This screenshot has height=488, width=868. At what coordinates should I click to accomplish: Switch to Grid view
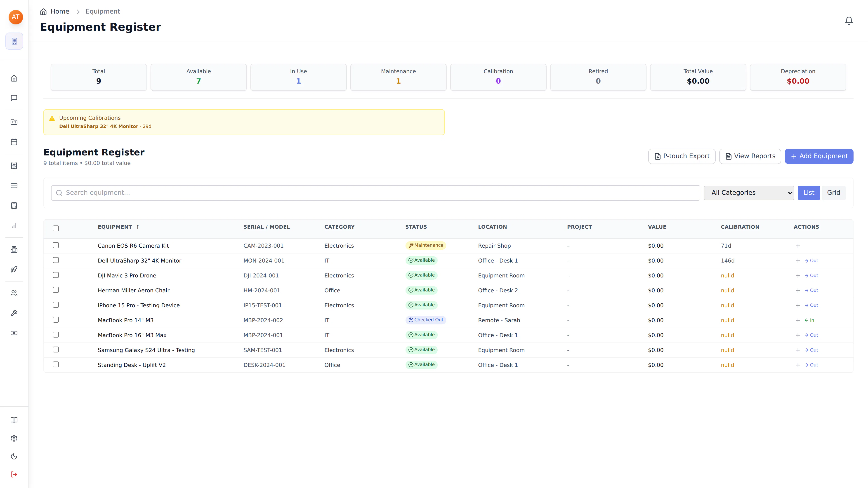click(x=834, y=193)
